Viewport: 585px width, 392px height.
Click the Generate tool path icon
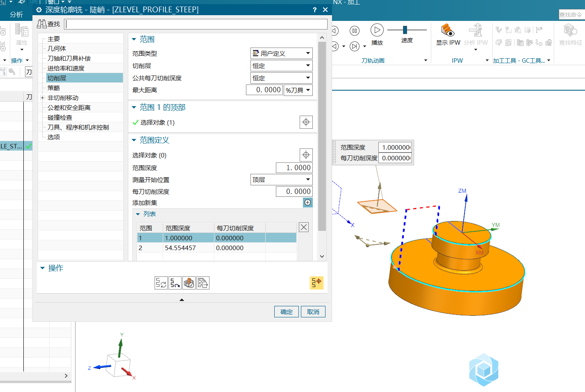[x=161, y=283]
